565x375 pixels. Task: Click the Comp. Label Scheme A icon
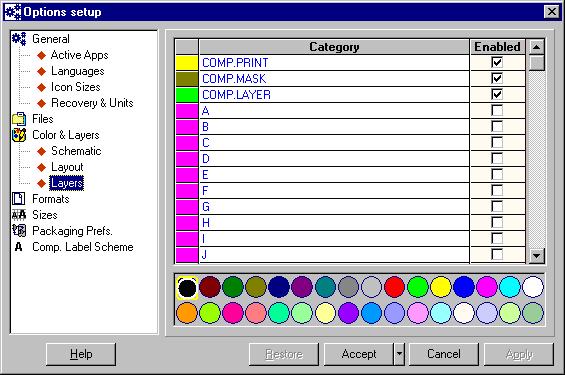(18, 247)
